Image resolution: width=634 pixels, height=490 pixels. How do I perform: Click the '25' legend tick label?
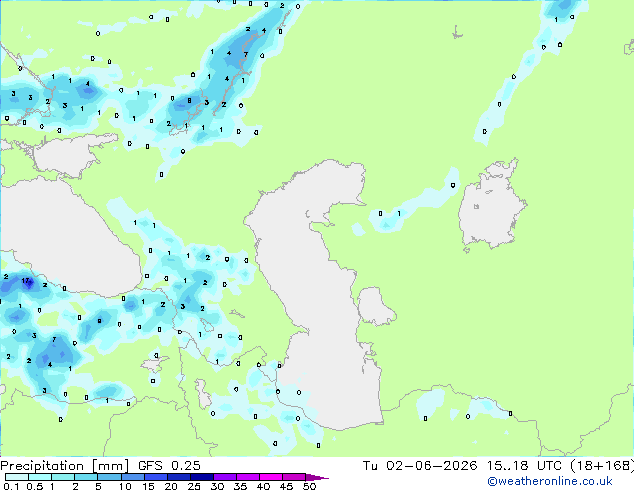pyautogui.click(x=194, y=486)
